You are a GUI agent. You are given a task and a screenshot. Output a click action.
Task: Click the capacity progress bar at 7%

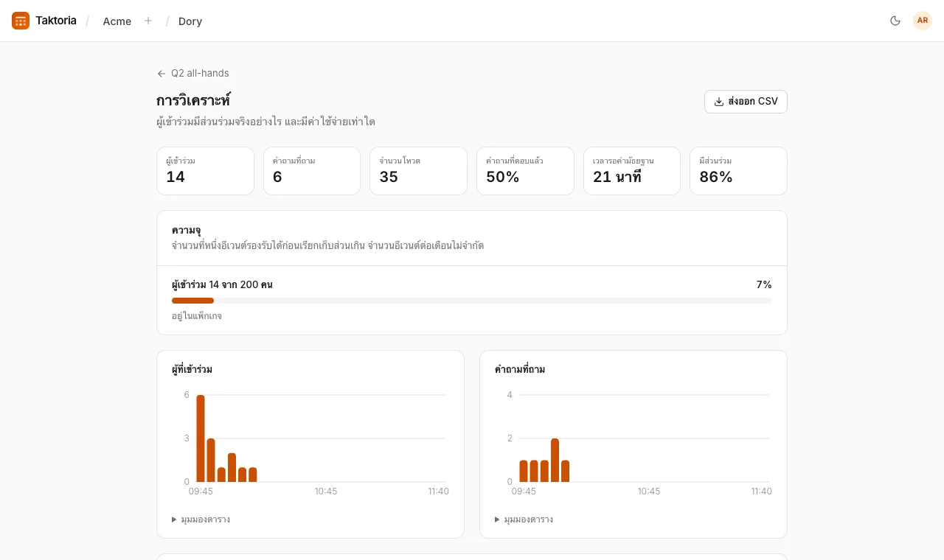[x=472, y=301]
